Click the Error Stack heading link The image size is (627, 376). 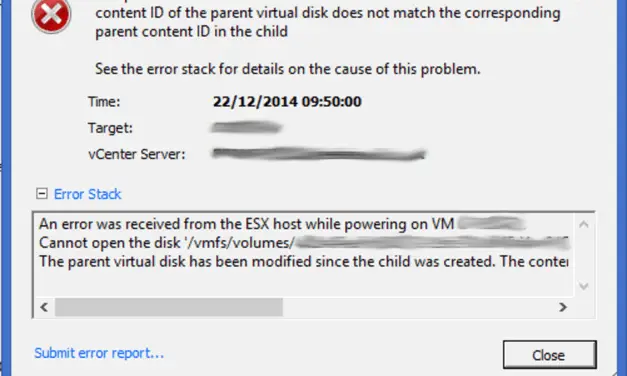[88, 194]
